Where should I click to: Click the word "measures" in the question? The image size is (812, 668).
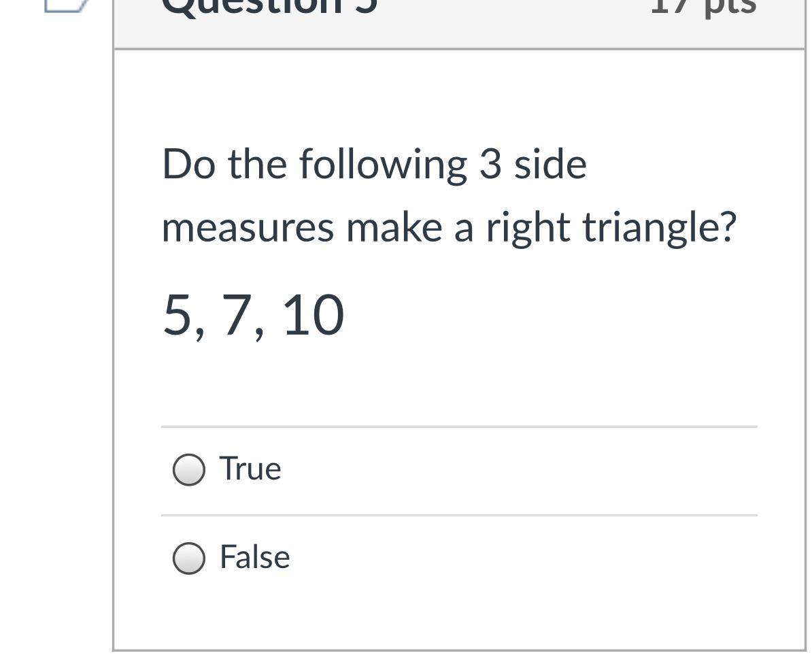click(x=248, y=227)
